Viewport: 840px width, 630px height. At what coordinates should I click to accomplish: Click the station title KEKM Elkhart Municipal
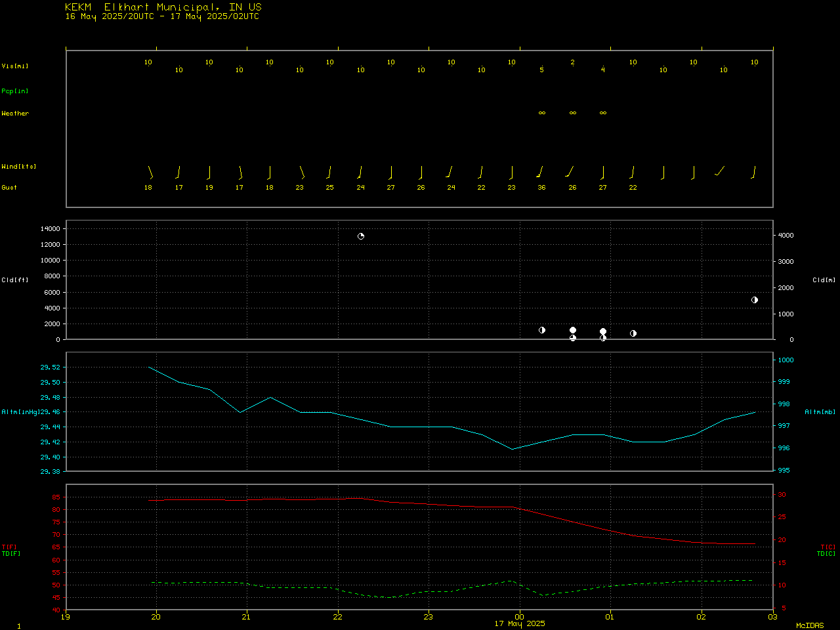tap(163, 7)
